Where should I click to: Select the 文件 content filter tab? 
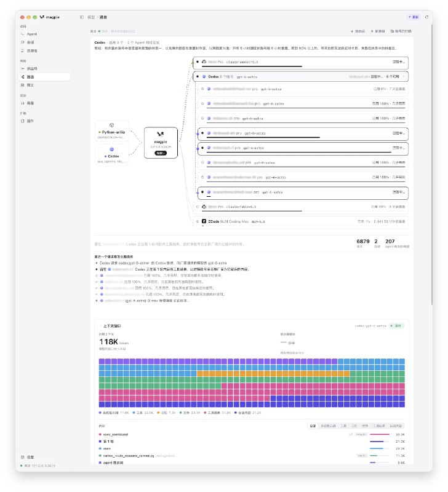(x=365, y=426)
